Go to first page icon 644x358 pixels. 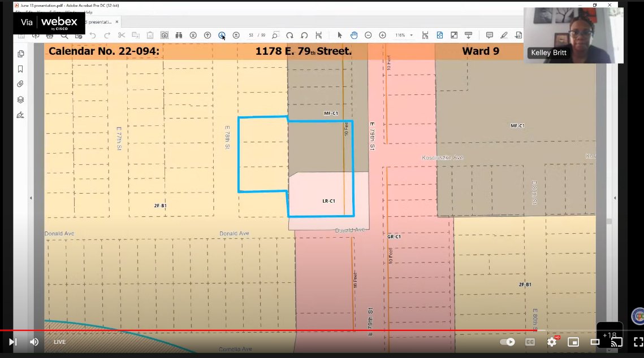tap(193, 35)
